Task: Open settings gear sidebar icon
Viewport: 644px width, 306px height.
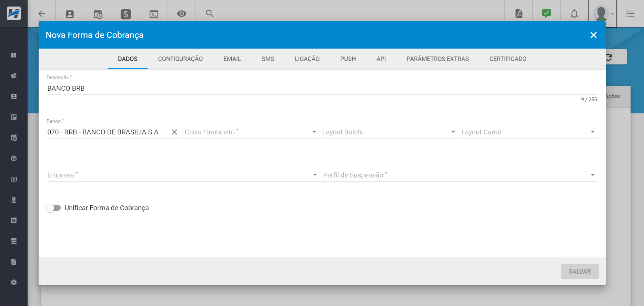Action: [x=14, y=283]
